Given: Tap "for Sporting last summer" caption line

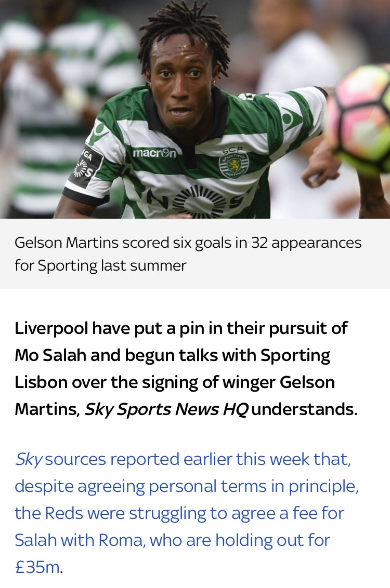Looking at the screenshot, I should coord(100,265).
